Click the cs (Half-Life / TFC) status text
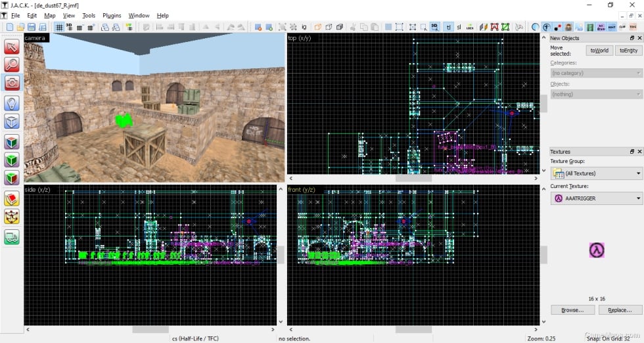644x343 pixels. (x=196, y=338)
